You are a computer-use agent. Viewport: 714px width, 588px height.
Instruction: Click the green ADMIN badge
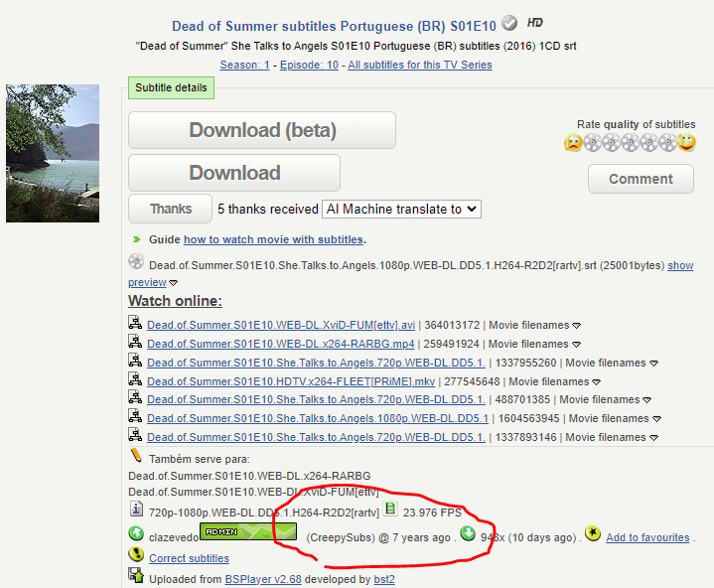(248, 531)
